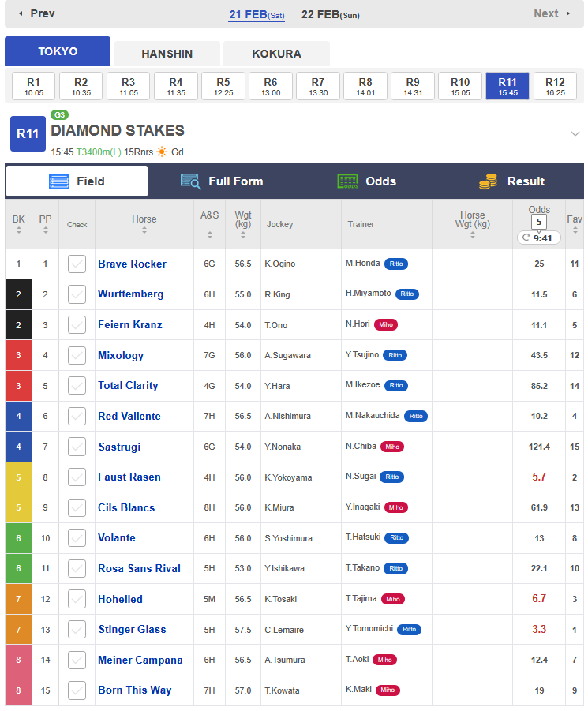Open Cils Blancs horse page

click(x=126, y=508)
